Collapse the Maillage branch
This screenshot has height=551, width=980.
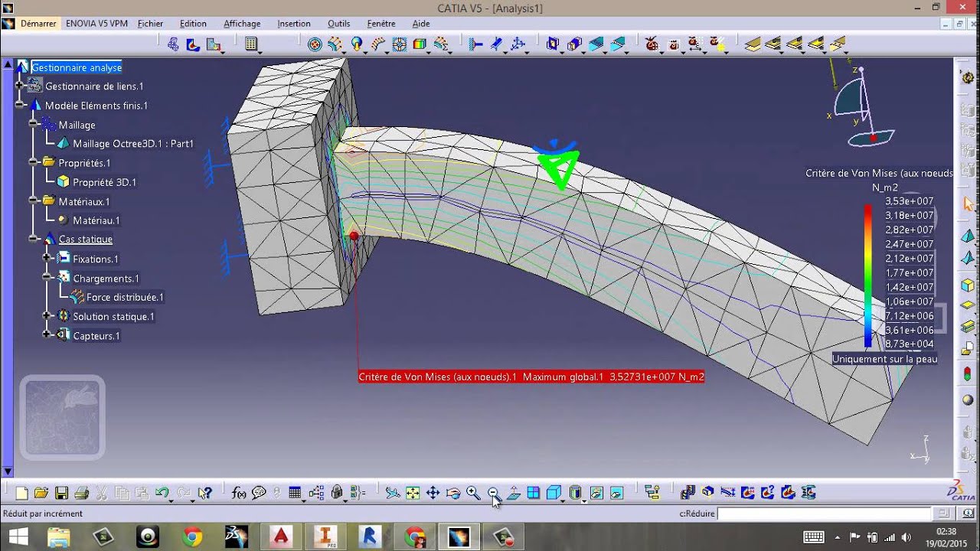34,124
